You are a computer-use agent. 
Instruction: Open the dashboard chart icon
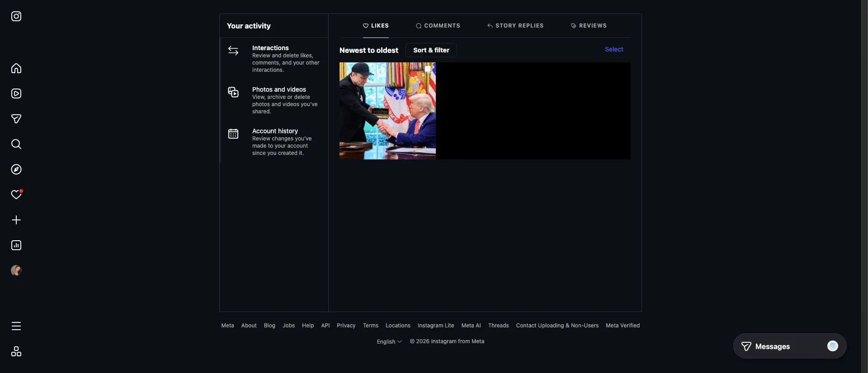click(x=16, y=246)
